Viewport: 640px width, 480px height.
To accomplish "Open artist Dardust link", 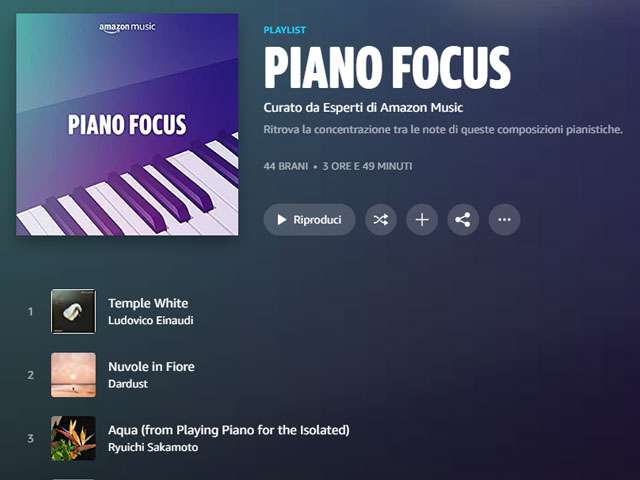I will pos(128,384).
